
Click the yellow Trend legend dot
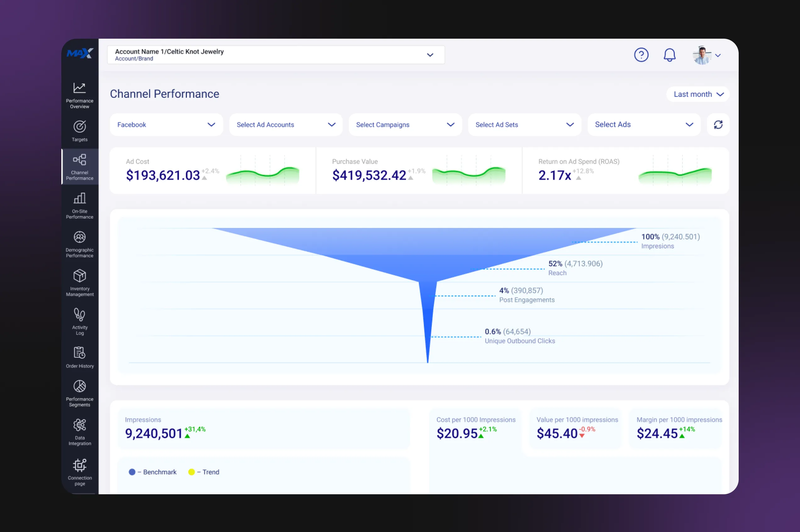191,472
